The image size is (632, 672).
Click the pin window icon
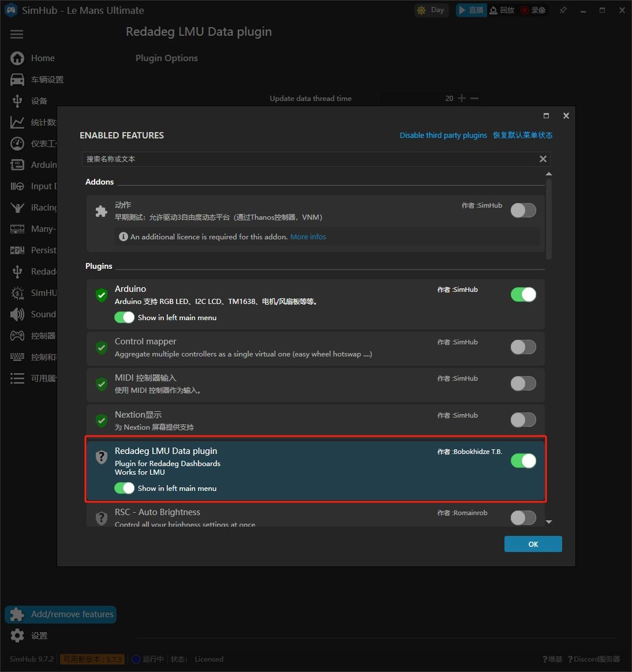coord(563,10)
